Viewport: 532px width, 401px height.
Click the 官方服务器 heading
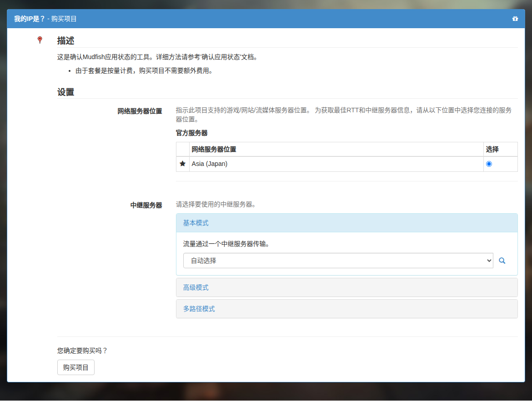pyautogui.click(x=192, y=133)
